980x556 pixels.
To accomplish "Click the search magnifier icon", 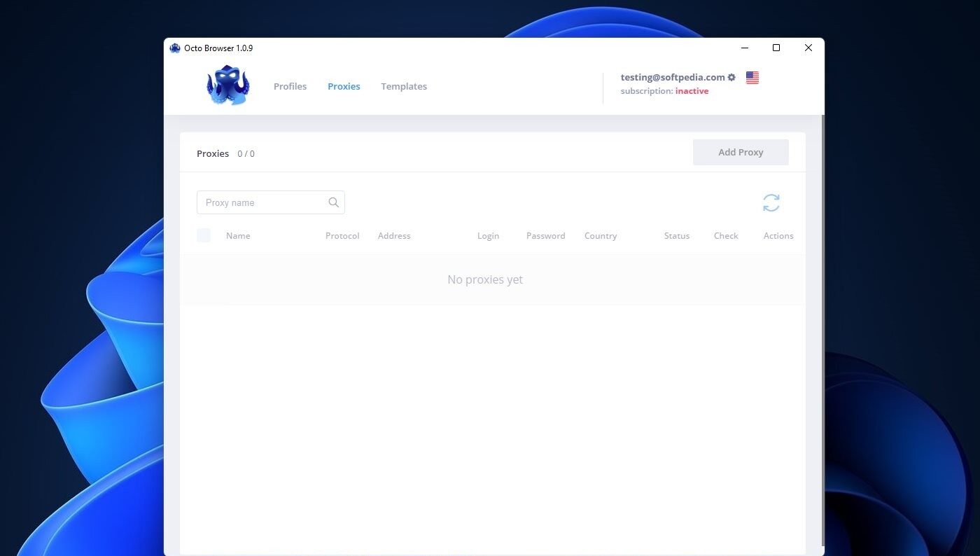I will click(334, 202).
